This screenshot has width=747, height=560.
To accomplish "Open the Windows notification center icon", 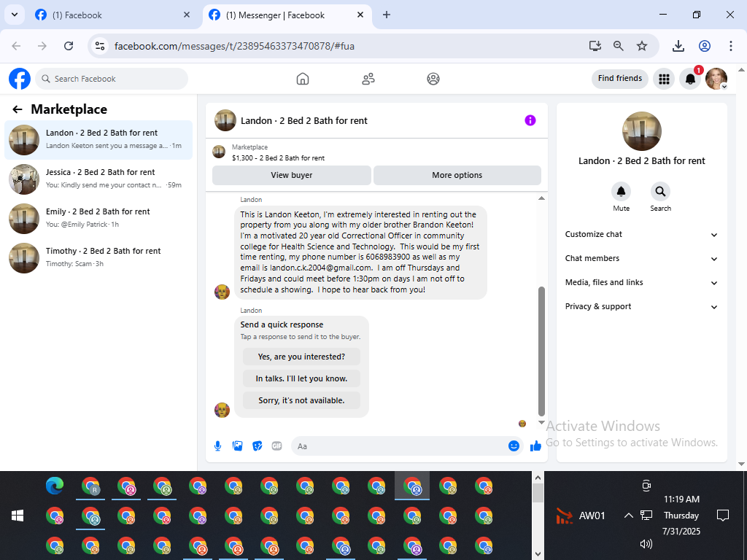I will coord(723,516).
